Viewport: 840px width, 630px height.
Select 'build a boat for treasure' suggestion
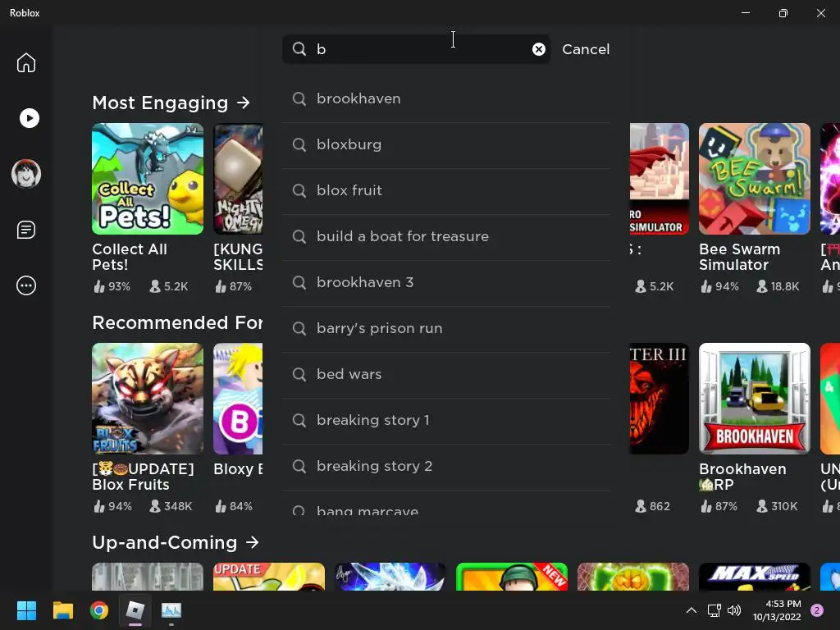pyautogui.click(x=446, y=237)
